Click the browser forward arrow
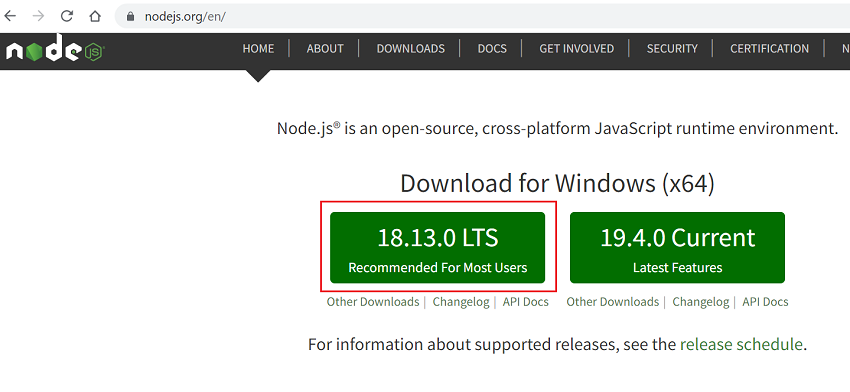 coord(38,16)
